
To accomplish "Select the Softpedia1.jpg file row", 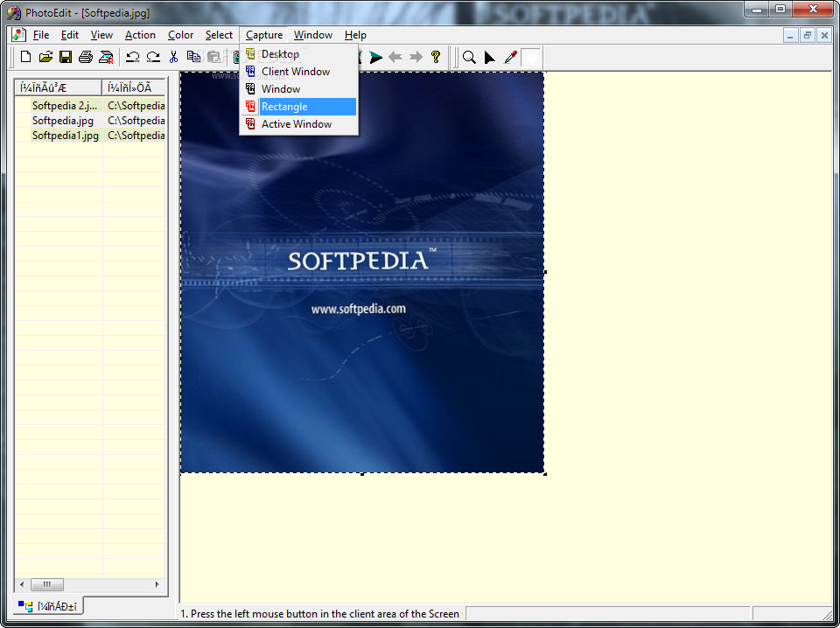I will click(x=90, y=136).
